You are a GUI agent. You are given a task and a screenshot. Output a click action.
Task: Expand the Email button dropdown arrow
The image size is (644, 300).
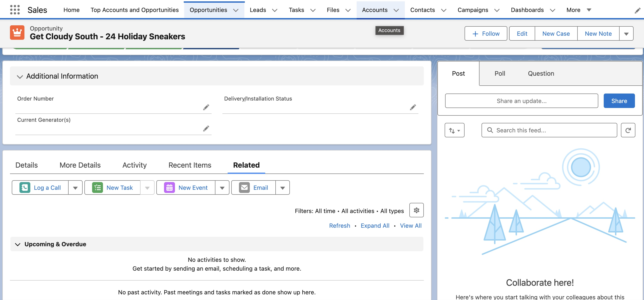coord(282,188)
